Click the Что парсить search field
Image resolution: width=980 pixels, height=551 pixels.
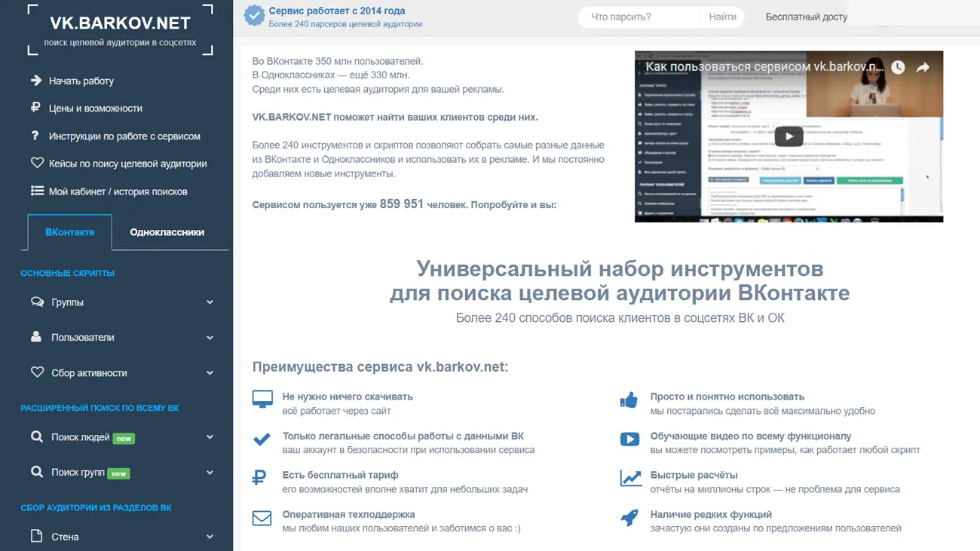click(x=639, y=16)
